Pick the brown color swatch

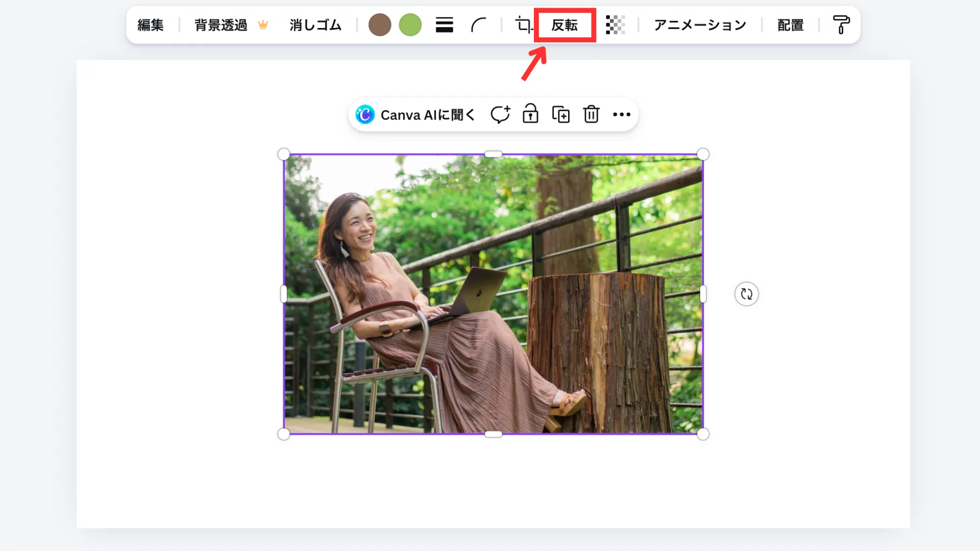[x=380, y=25]
